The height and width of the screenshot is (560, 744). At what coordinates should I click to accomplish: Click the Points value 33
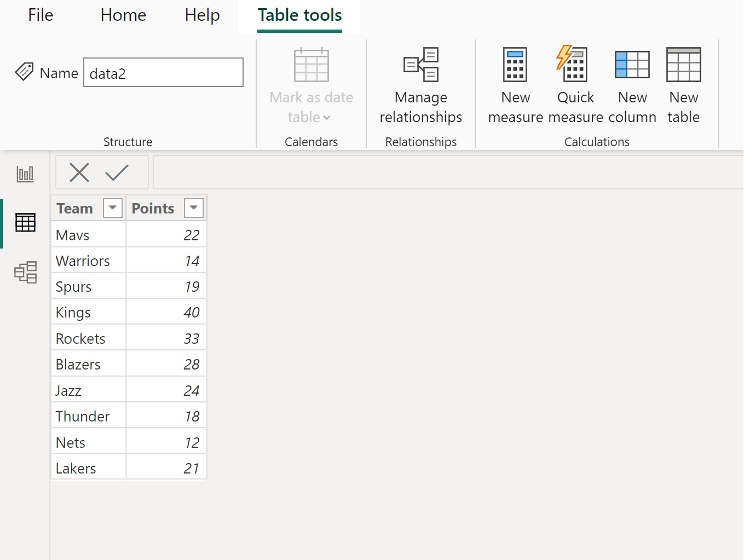166,338
